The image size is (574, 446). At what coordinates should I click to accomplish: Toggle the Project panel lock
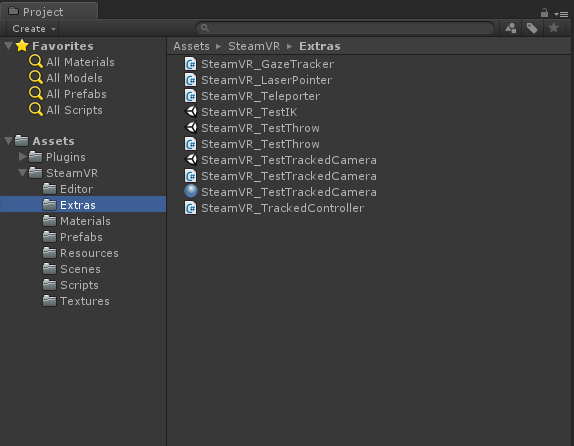pos(544,13)
